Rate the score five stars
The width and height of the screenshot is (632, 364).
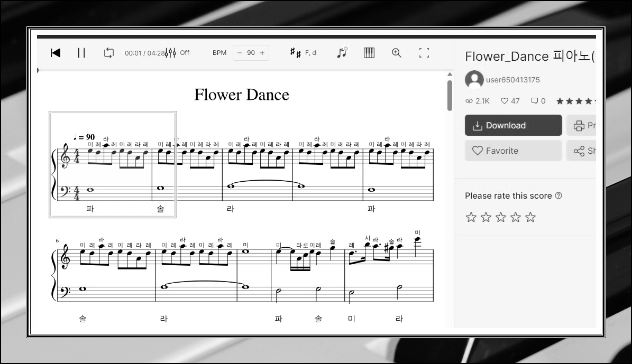pyautogui.click(x=530, y=218)
